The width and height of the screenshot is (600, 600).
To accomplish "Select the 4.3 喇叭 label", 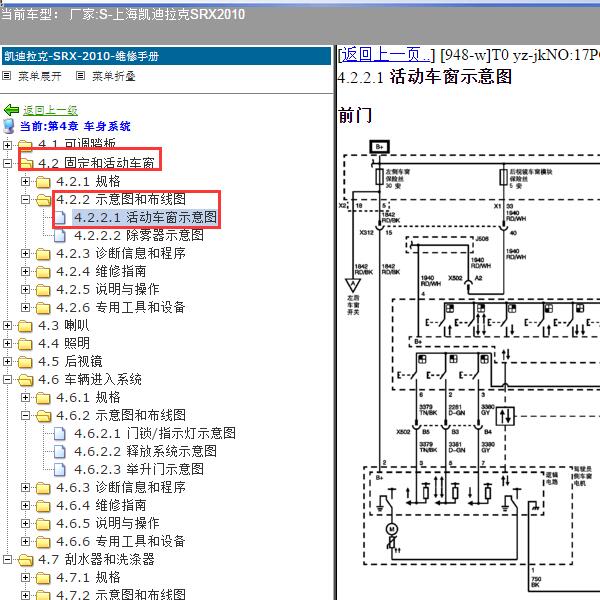I will pos(64,325).
